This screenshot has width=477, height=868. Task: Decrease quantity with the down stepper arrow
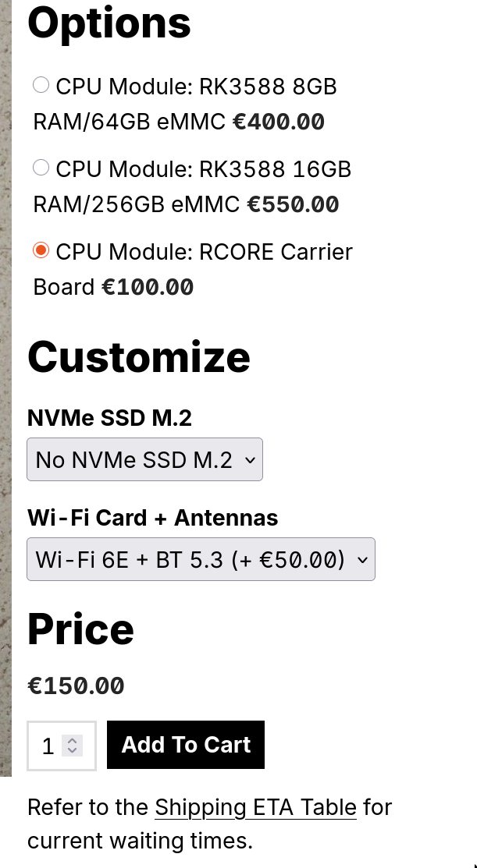click(72, 751)
